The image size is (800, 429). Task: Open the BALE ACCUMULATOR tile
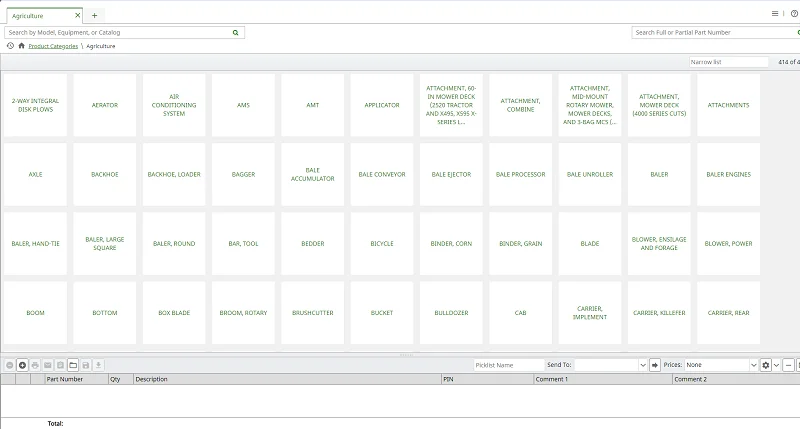(x=313, y=174)
